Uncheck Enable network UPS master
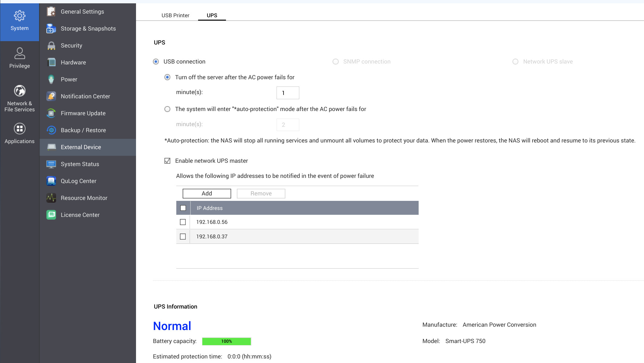 coord(167,161)
